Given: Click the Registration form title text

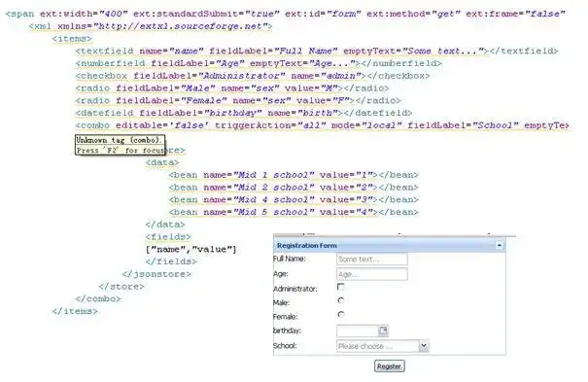Looking at the screenshot, I should pyautogui.click(x=307, y=246).
